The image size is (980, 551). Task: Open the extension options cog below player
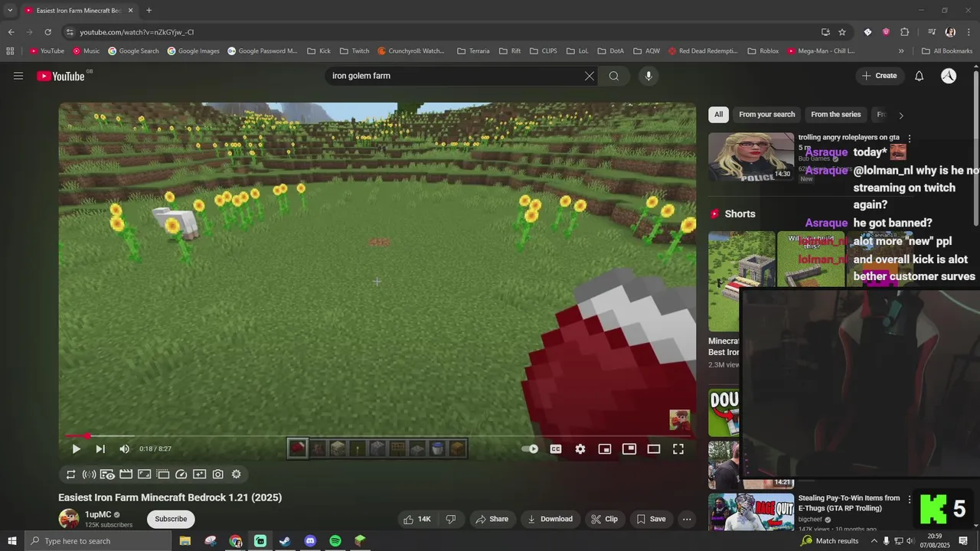coord(237,474)
